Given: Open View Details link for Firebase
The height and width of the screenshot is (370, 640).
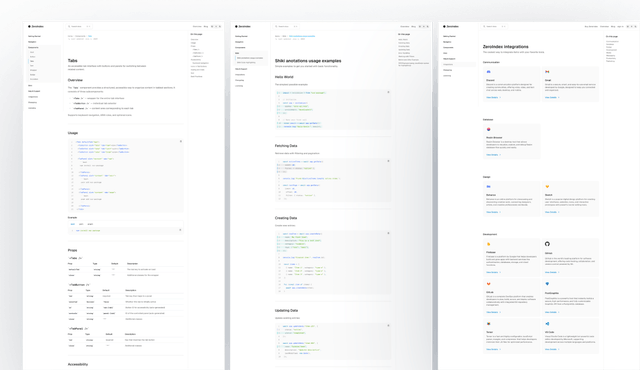Looking at the screenshot, I should 493,273.
